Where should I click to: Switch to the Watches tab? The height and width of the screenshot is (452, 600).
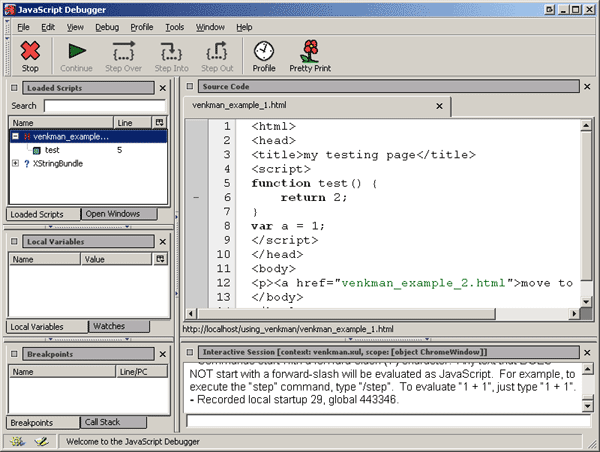coord(119,326)
